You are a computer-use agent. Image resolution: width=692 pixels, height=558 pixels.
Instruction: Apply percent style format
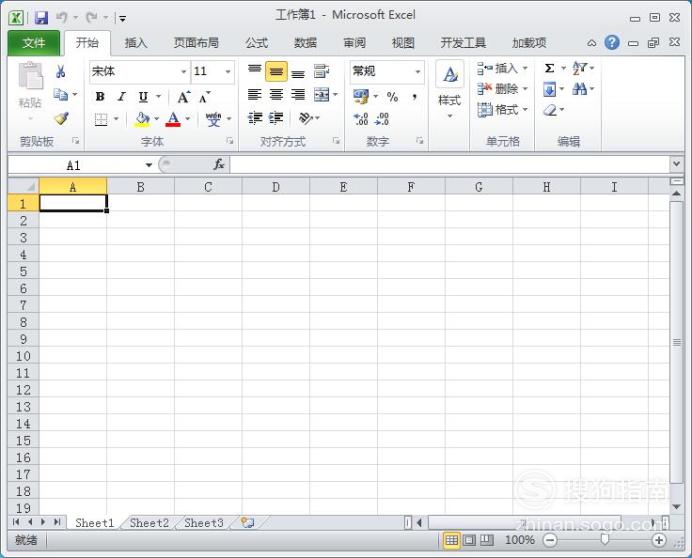[x=392, y=97]
